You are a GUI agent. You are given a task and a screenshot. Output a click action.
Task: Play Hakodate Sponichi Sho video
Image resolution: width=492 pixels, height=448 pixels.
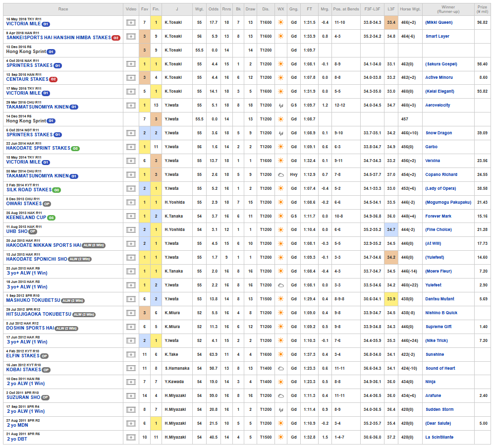(x=131, y=257)
